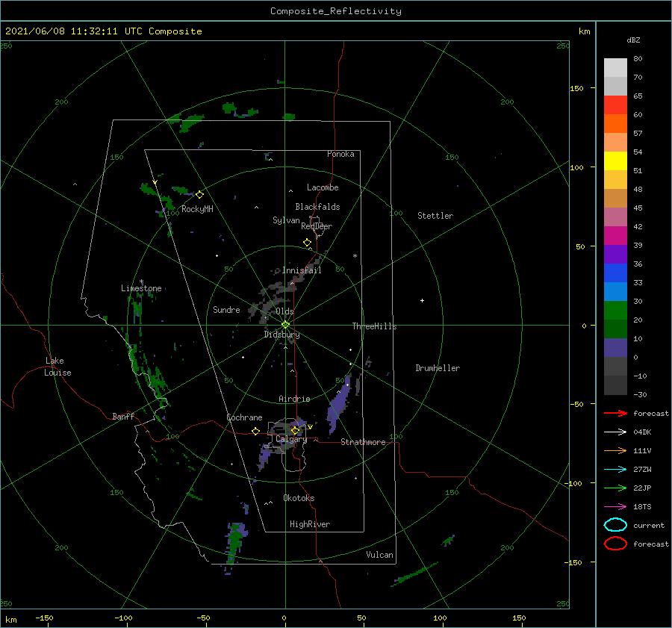Viewport: 672px width, 628px height.
Task: Click the Strathmore city label
Action: [x=364, y=442]
